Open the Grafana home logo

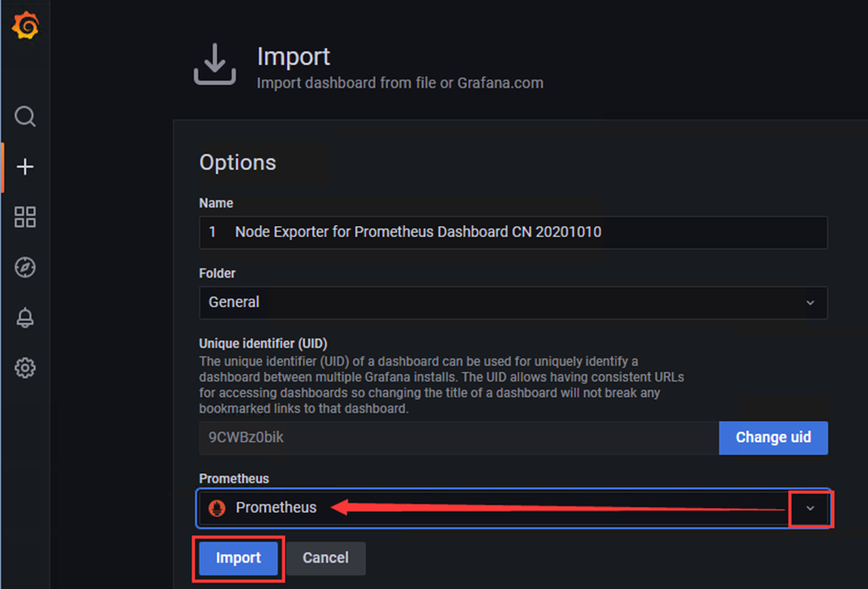coord(26,26)
